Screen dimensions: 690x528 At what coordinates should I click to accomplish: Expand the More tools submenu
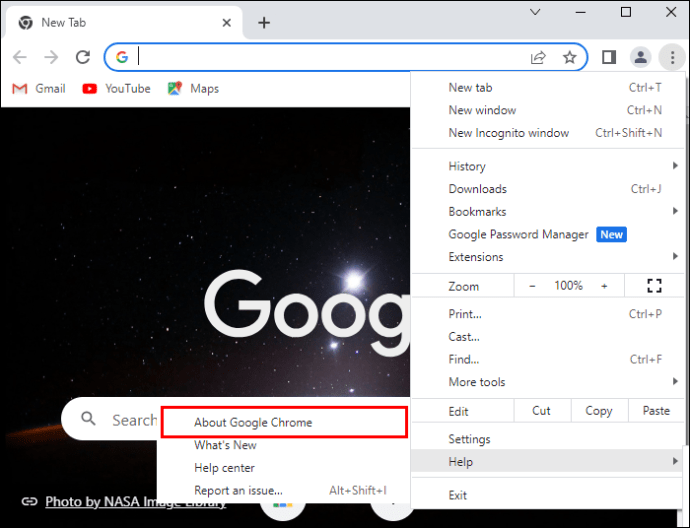coord(547,382)
